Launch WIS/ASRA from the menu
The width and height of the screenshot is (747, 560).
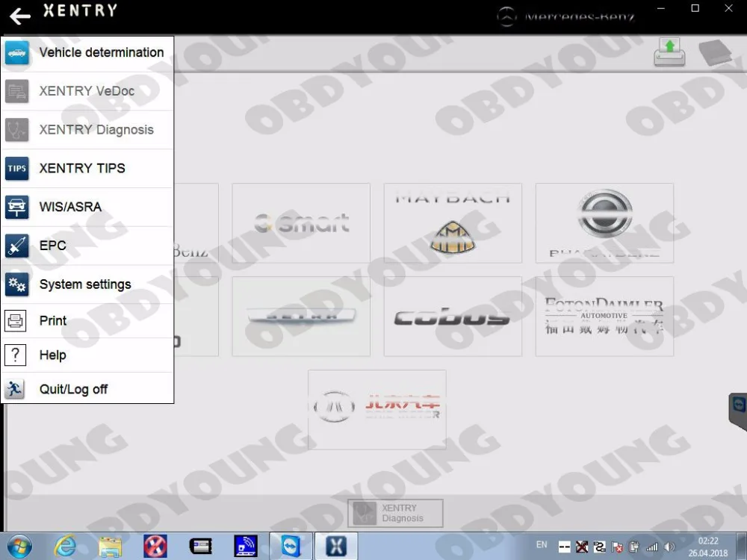point(87,207)
